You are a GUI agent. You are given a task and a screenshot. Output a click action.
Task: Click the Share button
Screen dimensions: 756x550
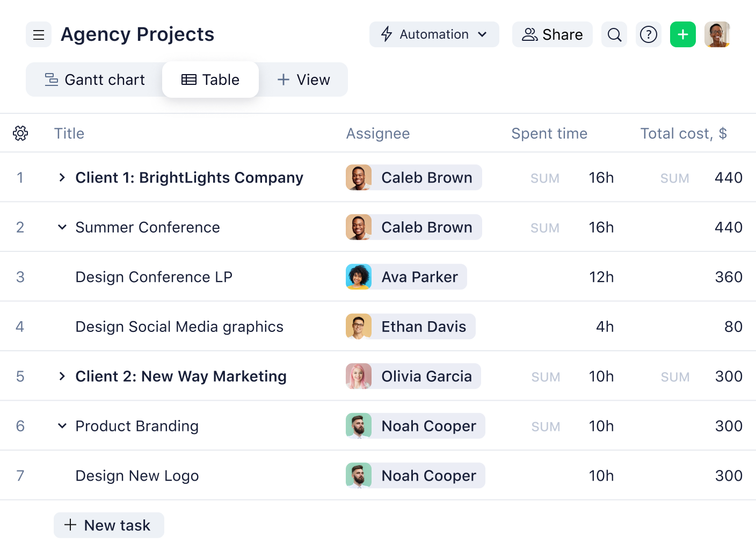tap(552, 34)
